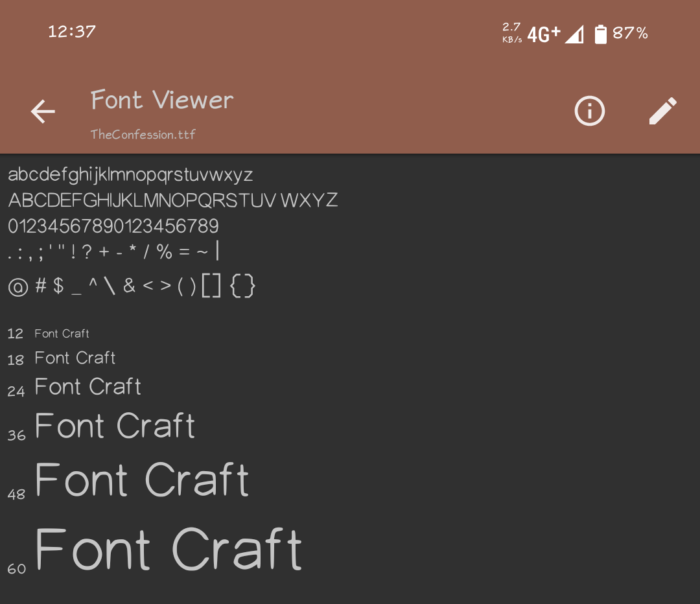Tap the size 18 Font Craft sample
This screenshot has height=604, width=700.
pos(75,358)
